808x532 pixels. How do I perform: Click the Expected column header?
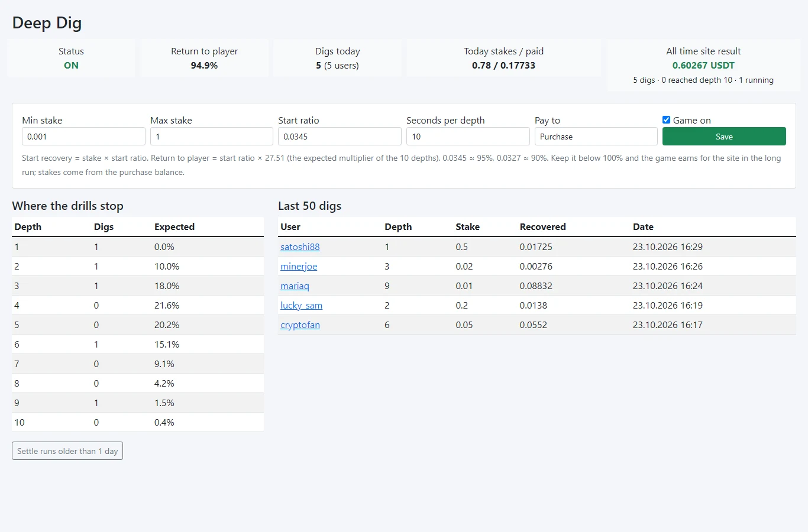coord(174,226)
